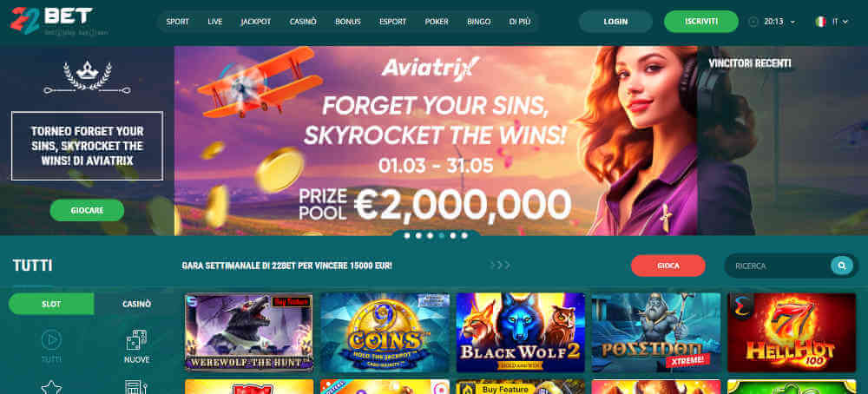Viewport: 868px width, 394px height.
Task: Click the star favorites icon in sidebar
Action: pos(51,387)
